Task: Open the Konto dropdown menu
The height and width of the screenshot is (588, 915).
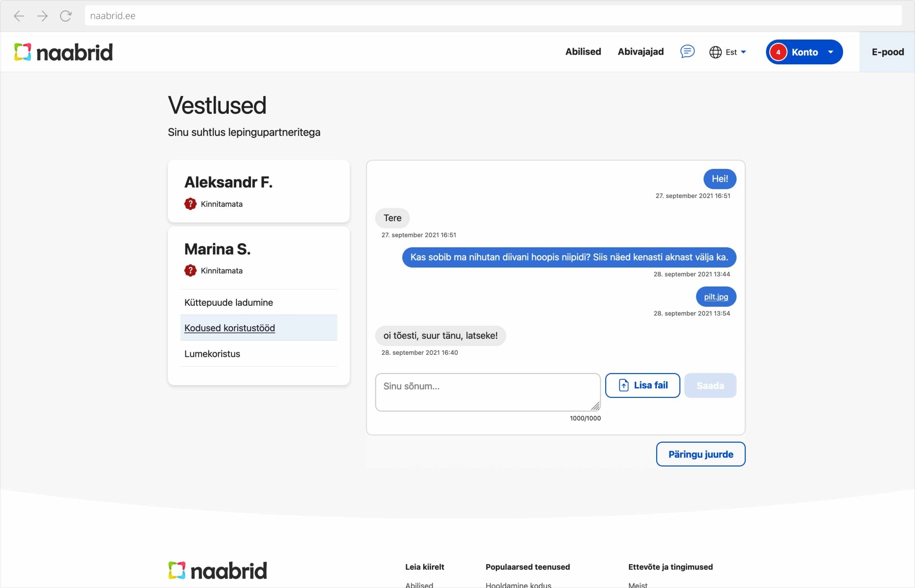Action: pyautogui.click(x=831, y=52)
